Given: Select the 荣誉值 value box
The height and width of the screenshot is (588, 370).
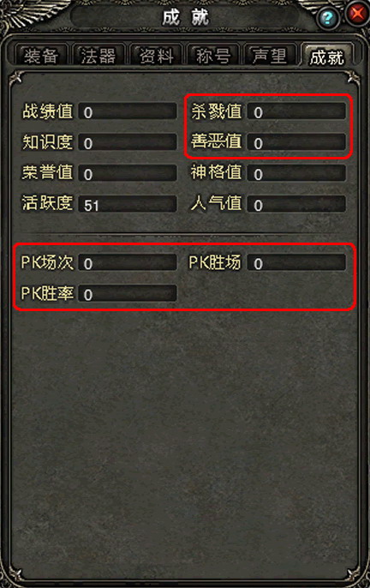Looking at the screenshot, I should 128,174.
